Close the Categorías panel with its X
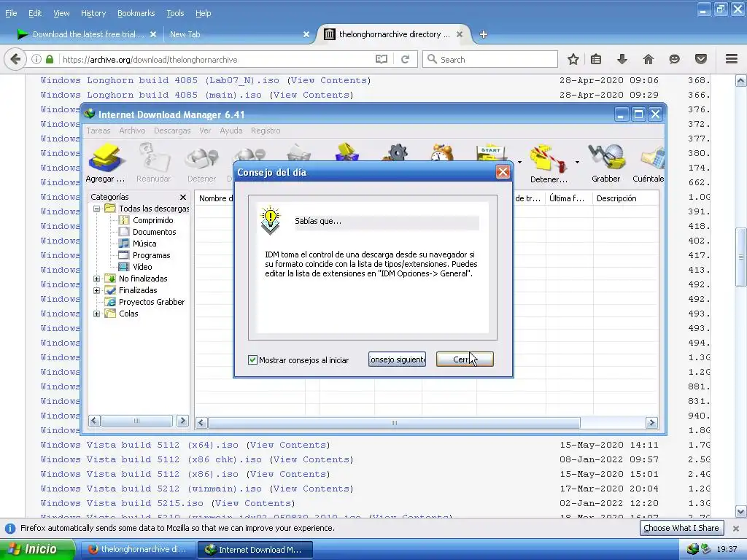This screenshot has width=747, height=560. (x=183, y=197)
